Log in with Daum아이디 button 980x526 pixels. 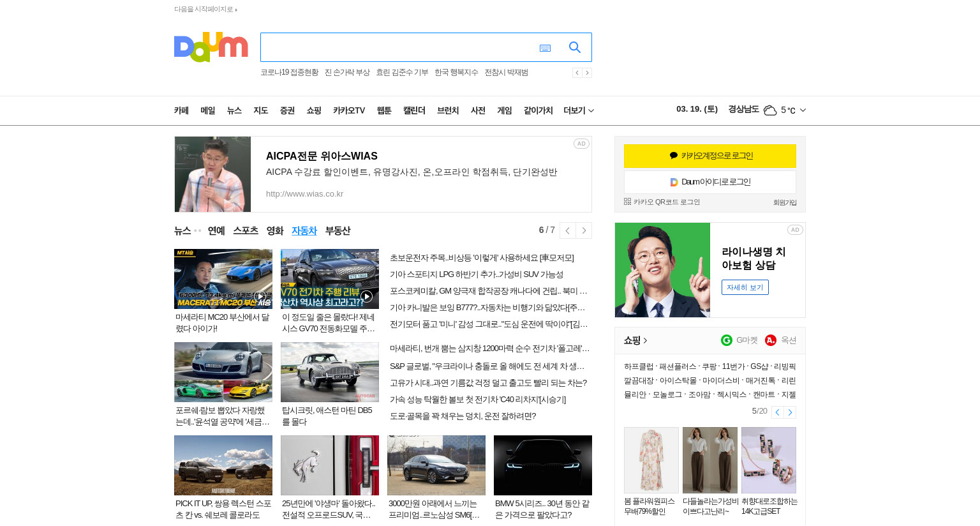710,182
